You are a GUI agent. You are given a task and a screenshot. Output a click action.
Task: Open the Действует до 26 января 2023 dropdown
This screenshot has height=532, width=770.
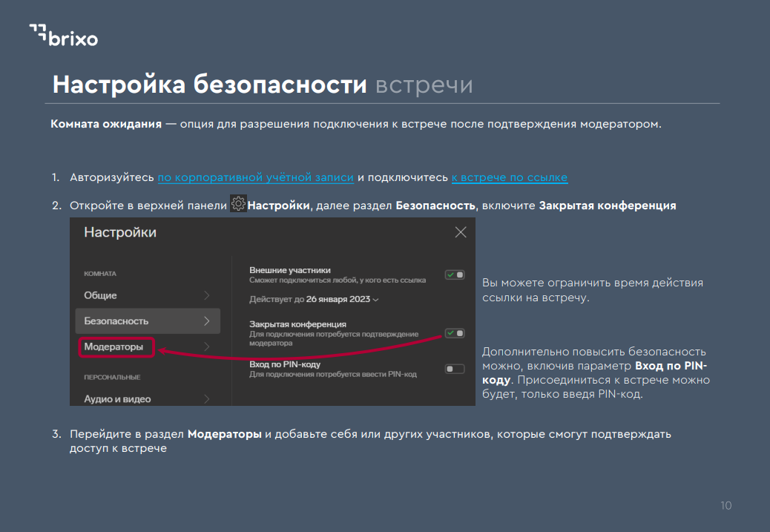[x=314, y=300]
